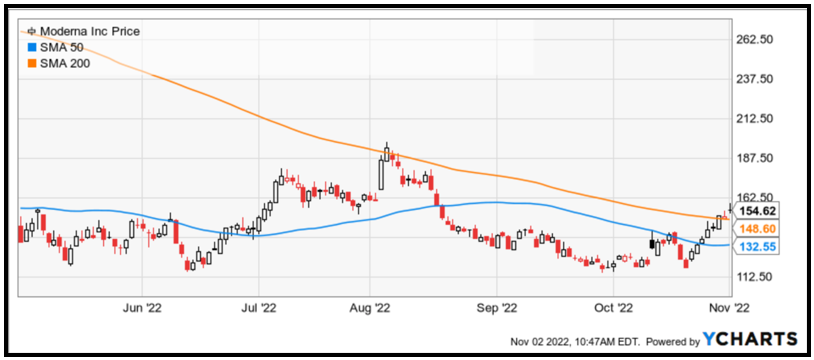Viewport: 814px width, 360px height.
Task: Click the Aug '22 x-axis label
Action: coord(369,309)
